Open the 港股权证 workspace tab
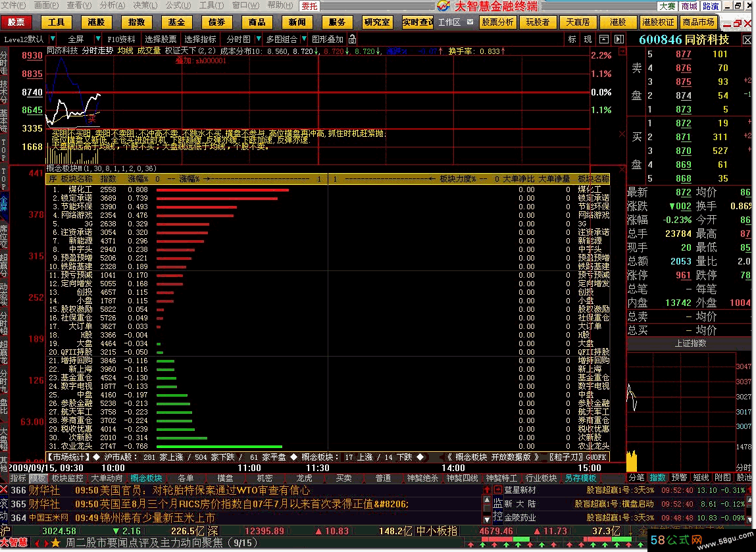 pos(658,22)
